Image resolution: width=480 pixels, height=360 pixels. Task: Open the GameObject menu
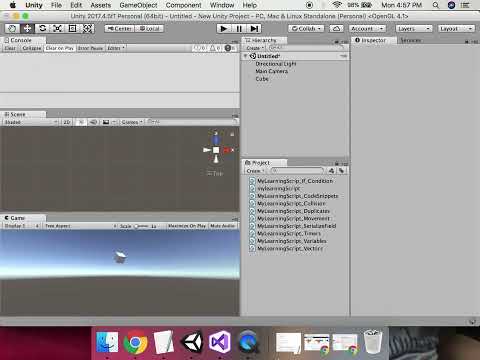(138, 5)
